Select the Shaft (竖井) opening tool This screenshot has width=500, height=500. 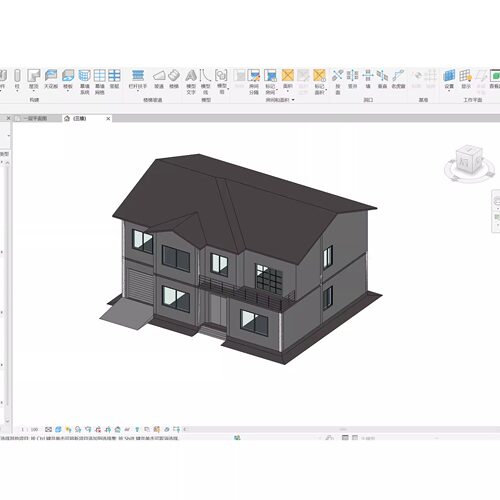352,79
